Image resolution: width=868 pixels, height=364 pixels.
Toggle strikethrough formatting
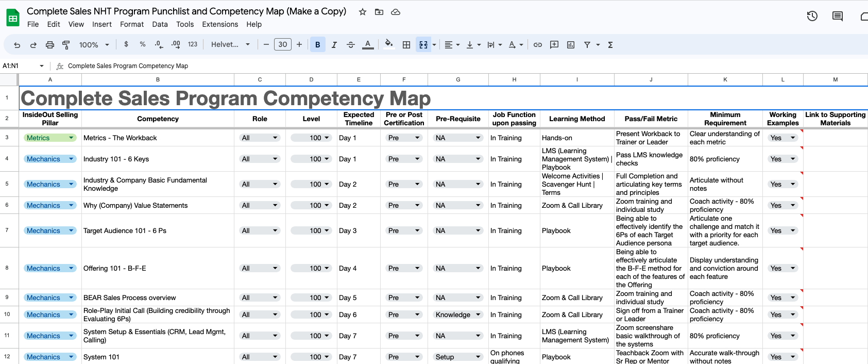coord(351,45)
